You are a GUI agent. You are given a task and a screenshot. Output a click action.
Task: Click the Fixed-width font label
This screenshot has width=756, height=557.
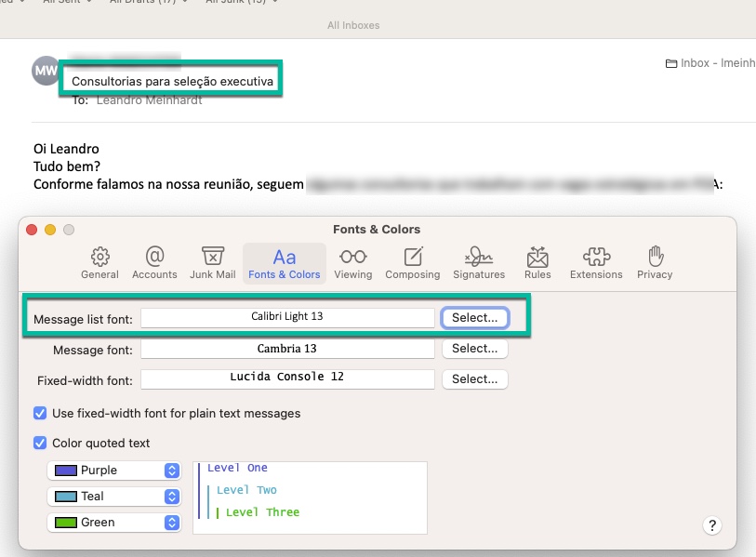pos(85,381)
